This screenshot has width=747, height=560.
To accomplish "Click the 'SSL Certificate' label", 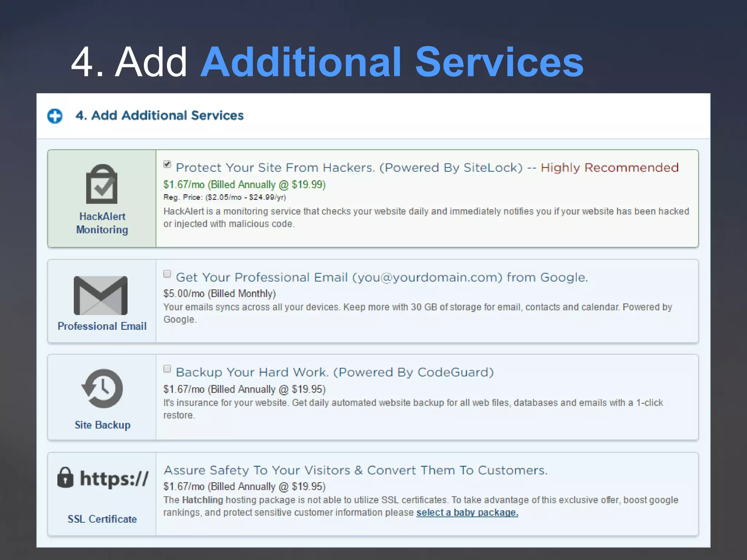I will 102,519.
